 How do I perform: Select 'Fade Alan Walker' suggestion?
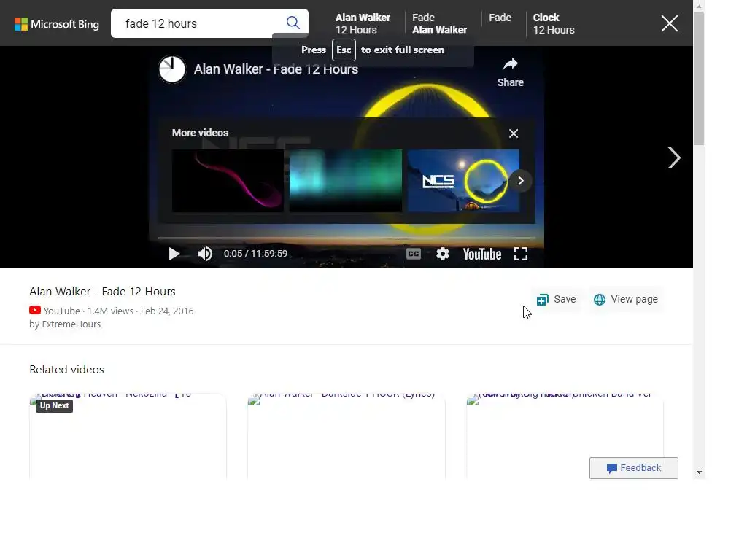click(439, 23)
